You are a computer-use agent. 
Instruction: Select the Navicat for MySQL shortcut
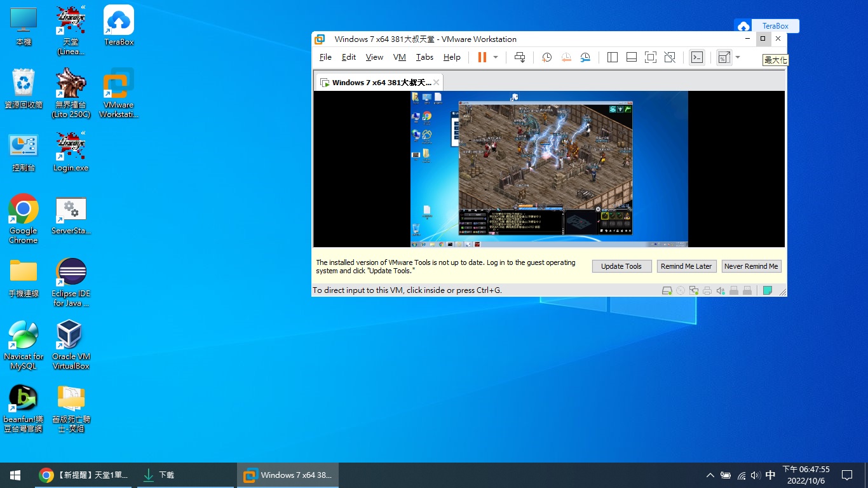point(24,345)
